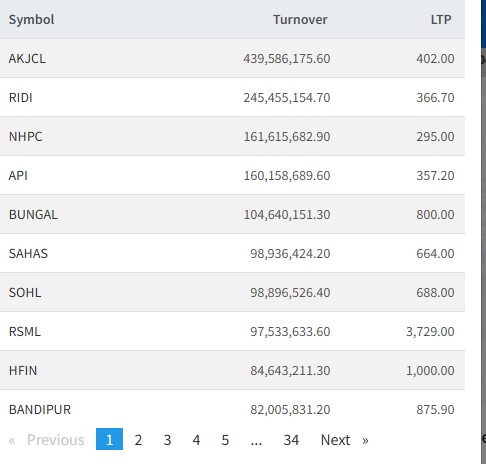Go to page 2 of results
Image resolution: width=486 pixels, height=464 pixels.
click(x=138, y=440)
